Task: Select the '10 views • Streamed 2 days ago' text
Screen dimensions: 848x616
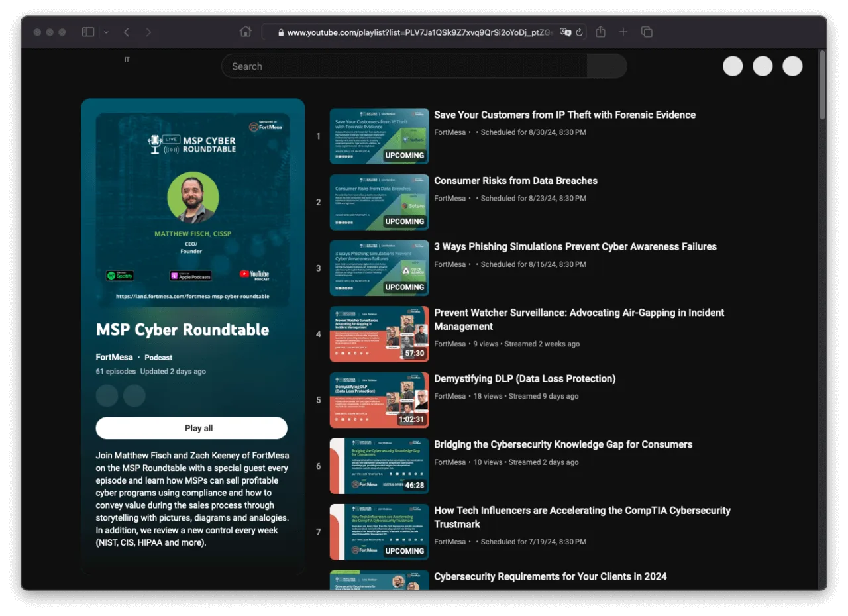Action: point(526,462)
